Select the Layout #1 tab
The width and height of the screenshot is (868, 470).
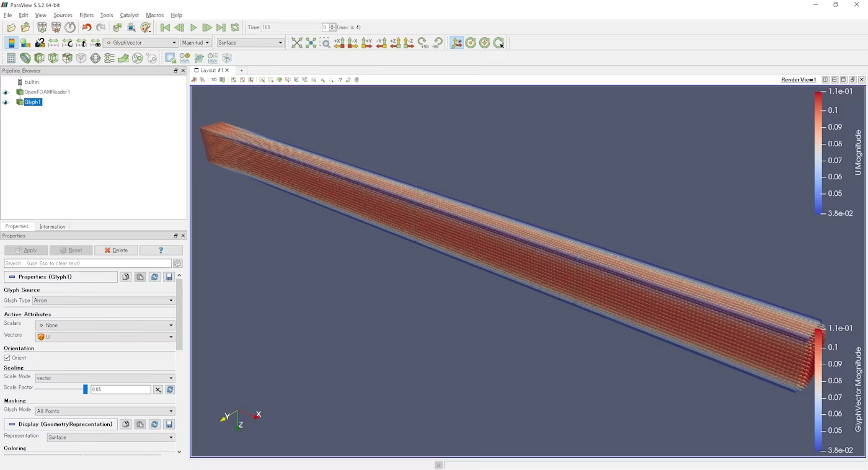(212, 71)
